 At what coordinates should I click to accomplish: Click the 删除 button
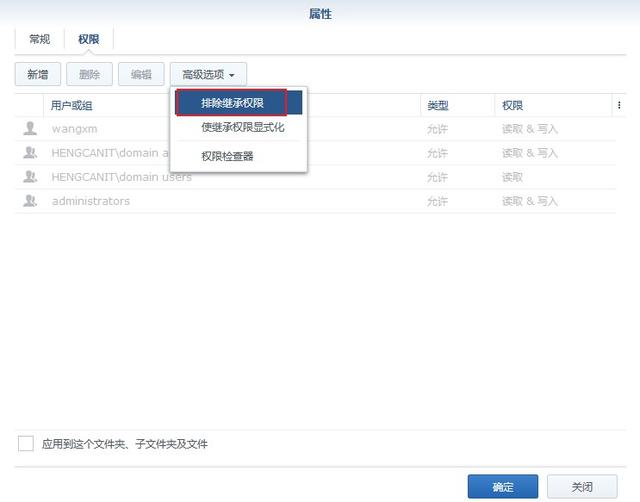point(89,74)
